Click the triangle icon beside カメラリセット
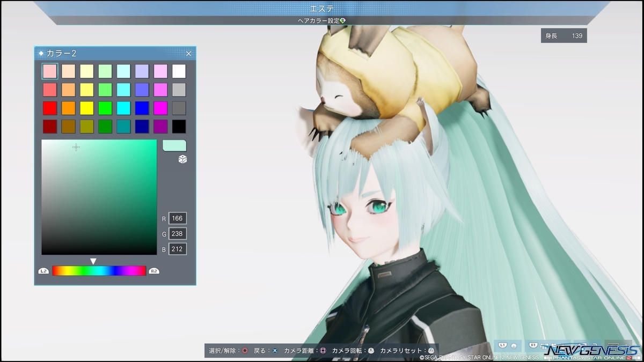This screenshot has width=644, height=362. tap(431, 351)
